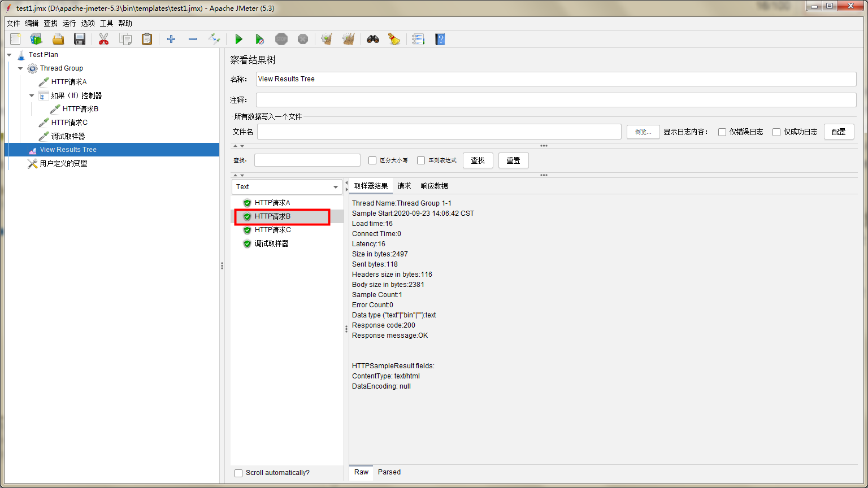Click the 浏览... button

(x=643, y=132)
